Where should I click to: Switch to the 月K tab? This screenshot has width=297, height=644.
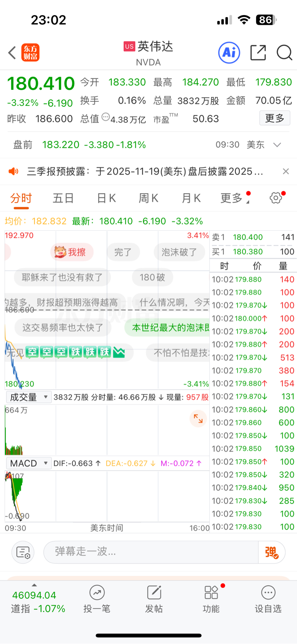191,198
